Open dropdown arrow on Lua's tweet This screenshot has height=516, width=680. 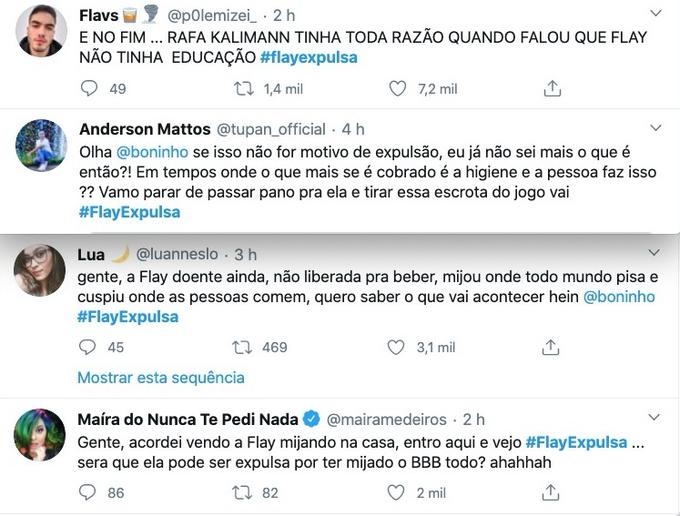click(x=655, y=254)
